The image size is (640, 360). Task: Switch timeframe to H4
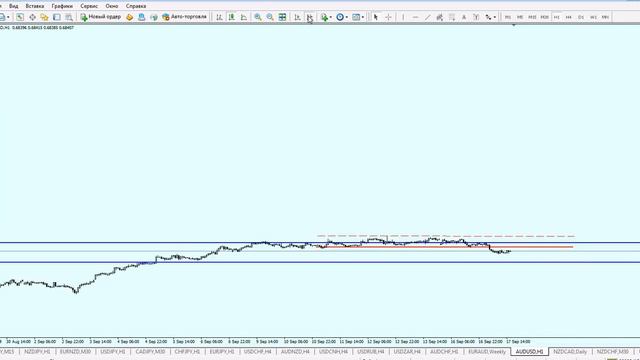(569, 17)
